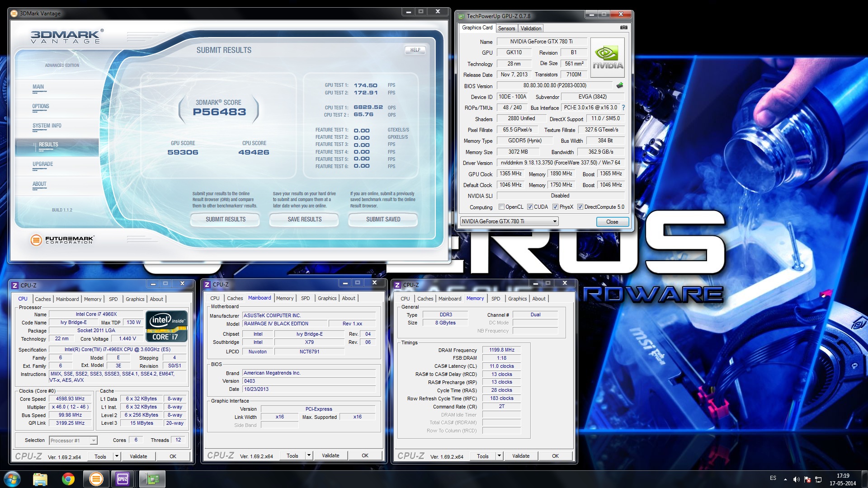Click the 3DMark Vantage title bar icon
The height and width of the screenshot is (488, 868).
(x=14, y=13)
